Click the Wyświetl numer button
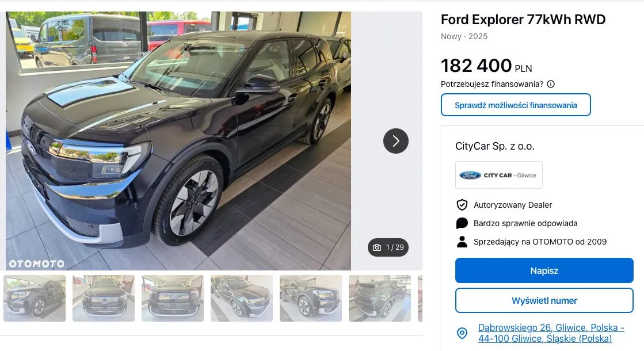The width and height of the screenshot is (644, 351). [x=544, y=300]
